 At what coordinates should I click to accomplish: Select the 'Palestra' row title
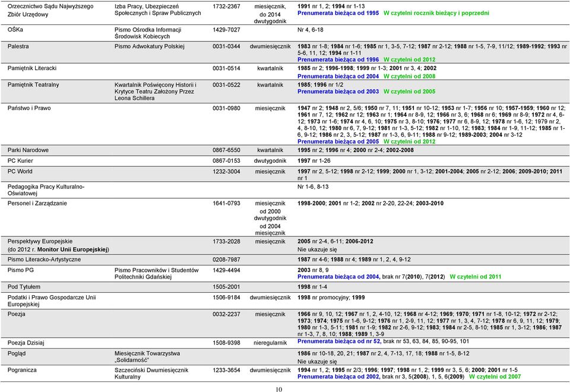point(18,46)
